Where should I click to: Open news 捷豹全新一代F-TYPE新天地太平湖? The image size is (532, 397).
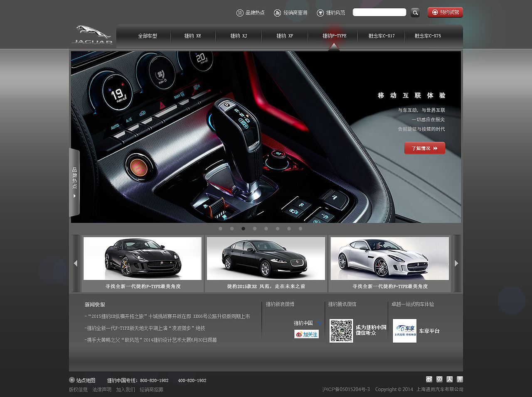[145, 328]
